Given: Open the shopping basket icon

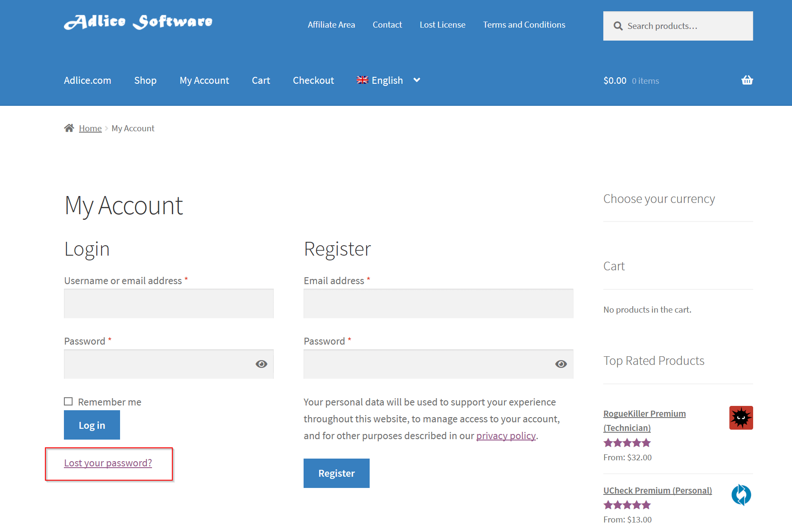Looking at the screenshot, I should (x=747, y=80).
